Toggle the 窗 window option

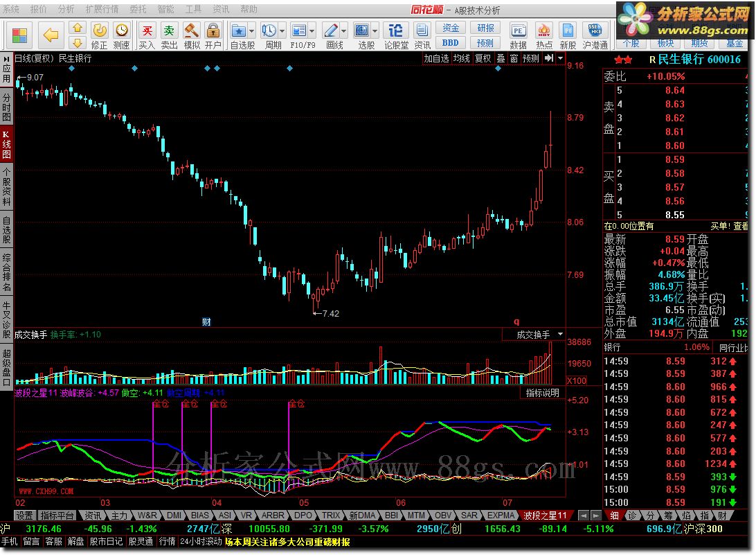514,58
